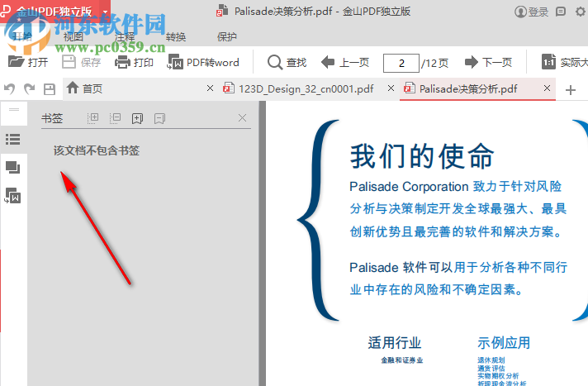Screen dimensions: 588x386
Task: Click the 登录 login button
Action: coord(531,12)
